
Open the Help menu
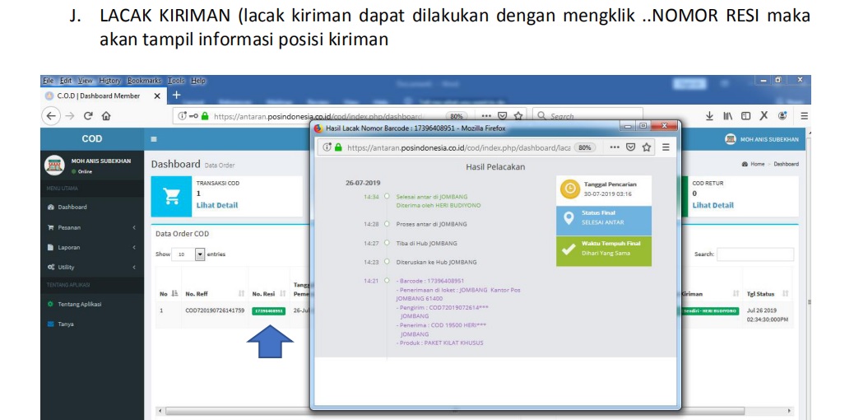tap(198, 81)
